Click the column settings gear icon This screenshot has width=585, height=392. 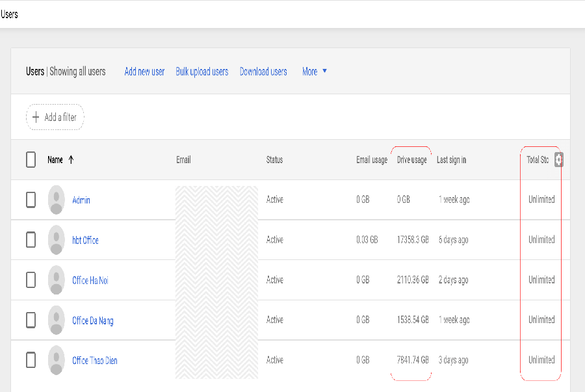click(x=558, y=160)
